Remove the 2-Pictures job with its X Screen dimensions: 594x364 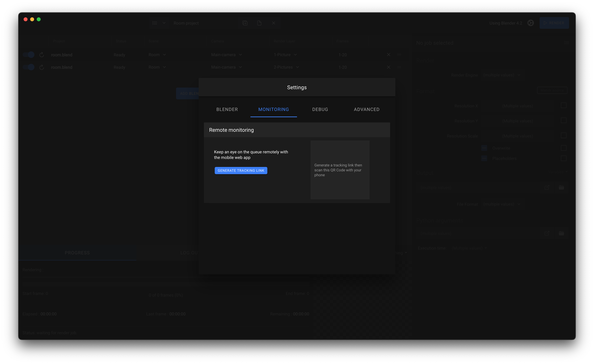coord(389,67)
